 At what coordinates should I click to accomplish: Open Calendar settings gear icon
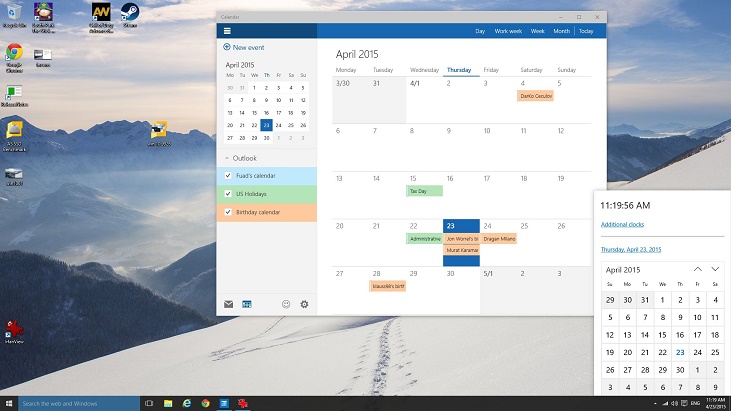[304, 304]
